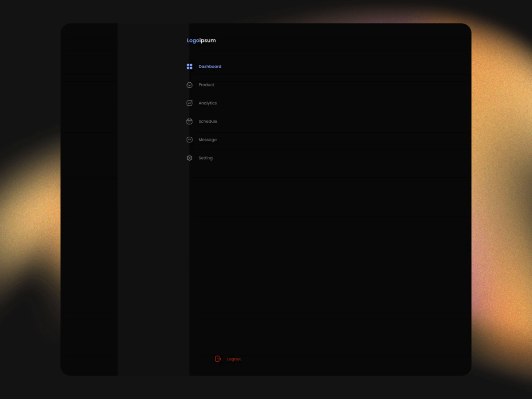Click the ipsum part of the logo
The image size is (532, 399).
207,40
